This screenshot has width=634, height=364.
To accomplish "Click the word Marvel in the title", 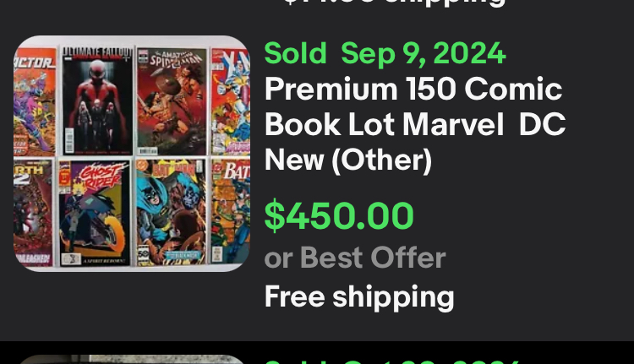I will point(453,124).
